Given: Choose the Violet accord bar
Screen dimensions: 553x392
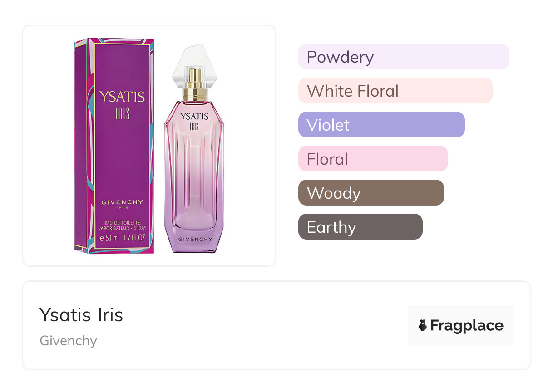Looking at the screenshot, I should click(x=381, y=125).
